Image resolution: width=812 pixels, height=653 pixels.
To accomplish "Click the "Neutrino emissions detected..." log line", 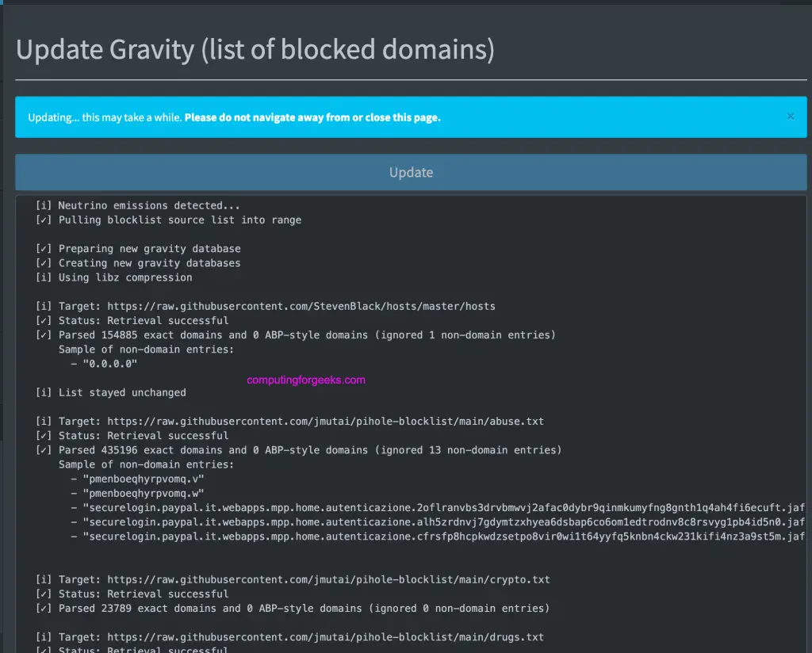I will [138, 205].
